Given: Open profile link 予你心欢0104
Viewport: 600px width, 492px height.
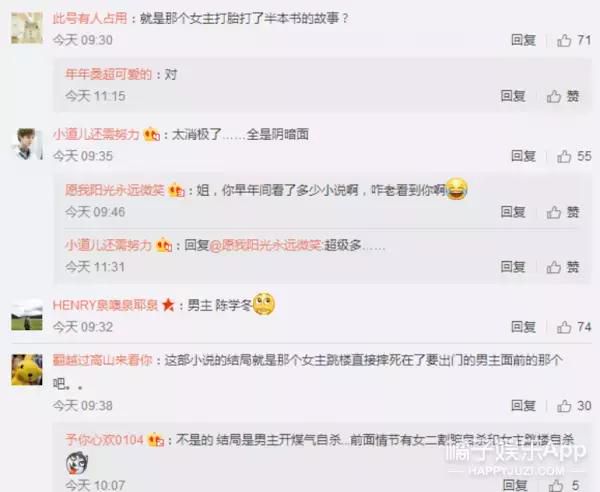Looking at the screenshot, I should (x=104, y=440).
